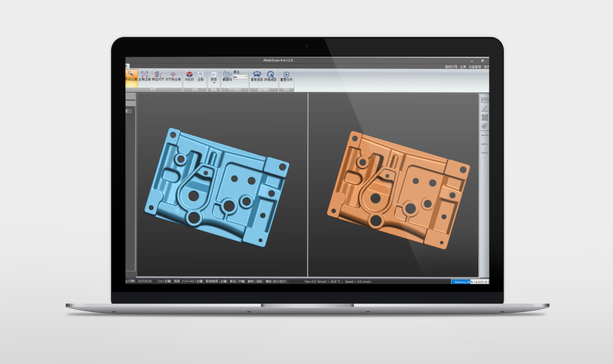Open the 选项 options menu at top right
This screenshot has width=613, height=364.
(486, 66)
